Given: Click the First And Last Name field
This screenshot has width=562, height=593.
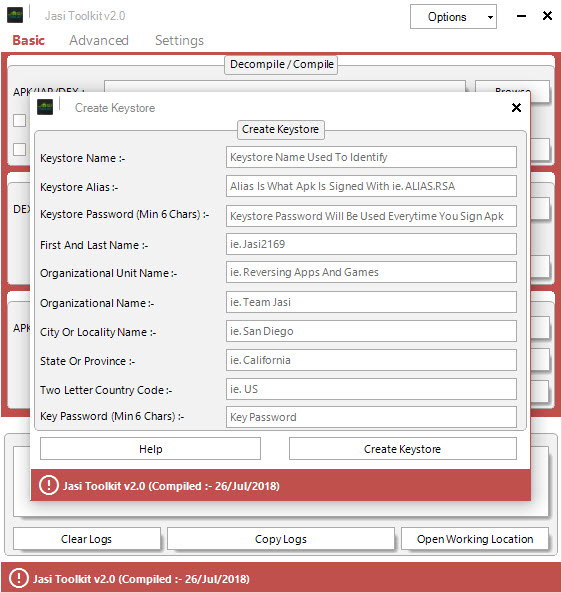Looking at the screenshot, I should pos(371,244).
